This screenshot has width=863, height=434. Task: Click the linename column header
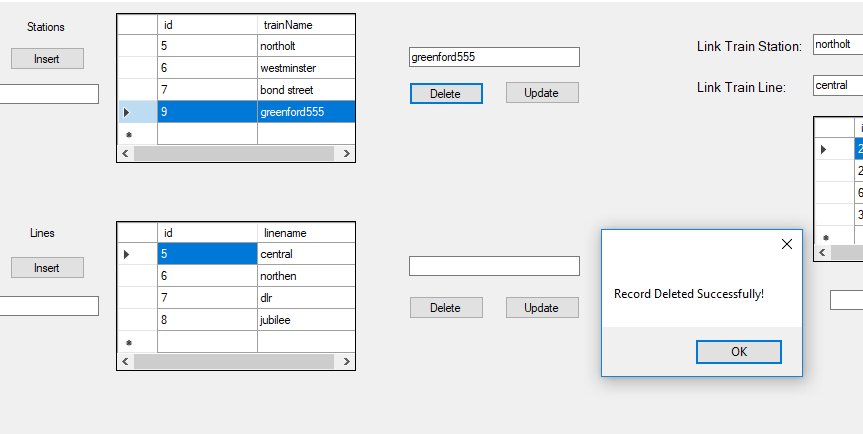(305, 233)
